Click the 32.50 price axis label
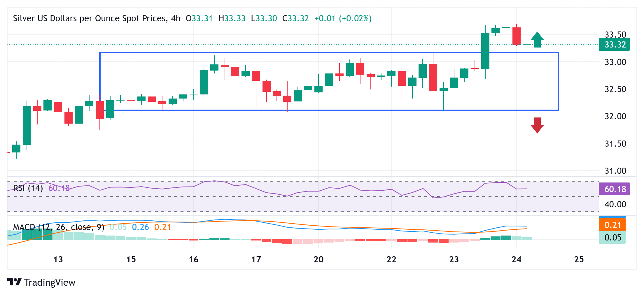This screenshot has width=644, height=295. pos(615,89)
